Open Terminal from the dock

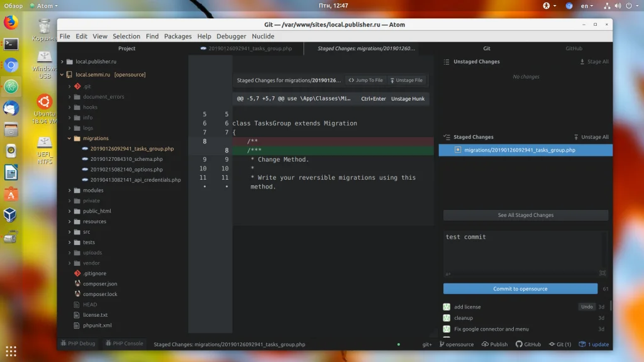[x=11, y=44]
